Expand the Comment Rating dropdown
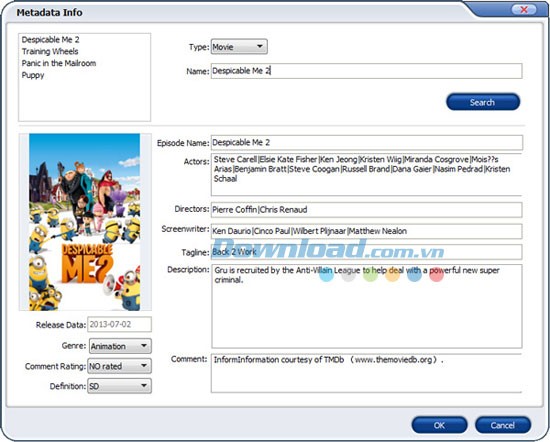Screen dimensions: 550x442 pyautogui.click(x=119, y=366)
